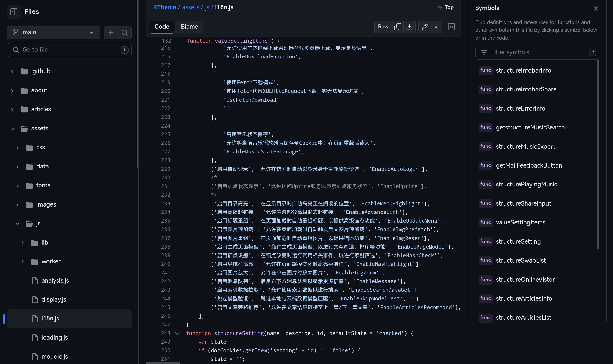
Task: Select structurePlayingMusic symbol
Action: click(x=526, y=184)
